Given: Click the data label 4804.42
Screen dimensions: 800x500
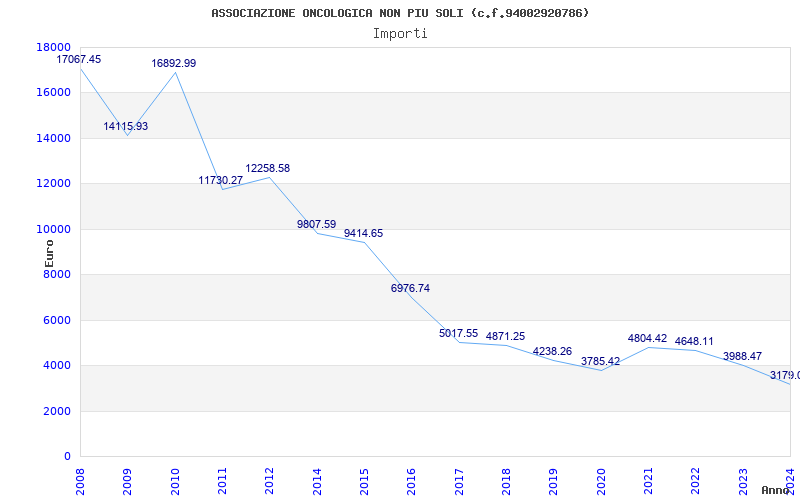Looking at the screenshot, I should (x=647, y=338).
